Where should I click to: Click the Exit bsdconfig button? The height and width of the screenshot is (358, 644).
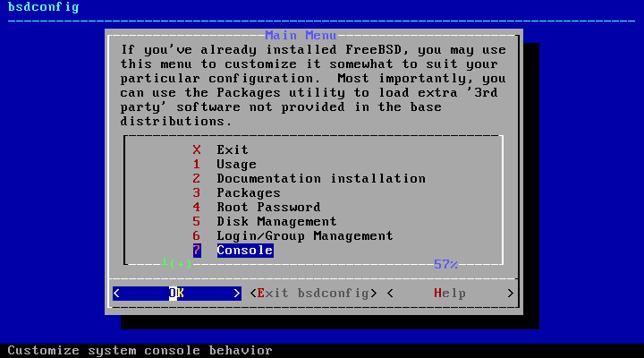[x=313, y=294]
